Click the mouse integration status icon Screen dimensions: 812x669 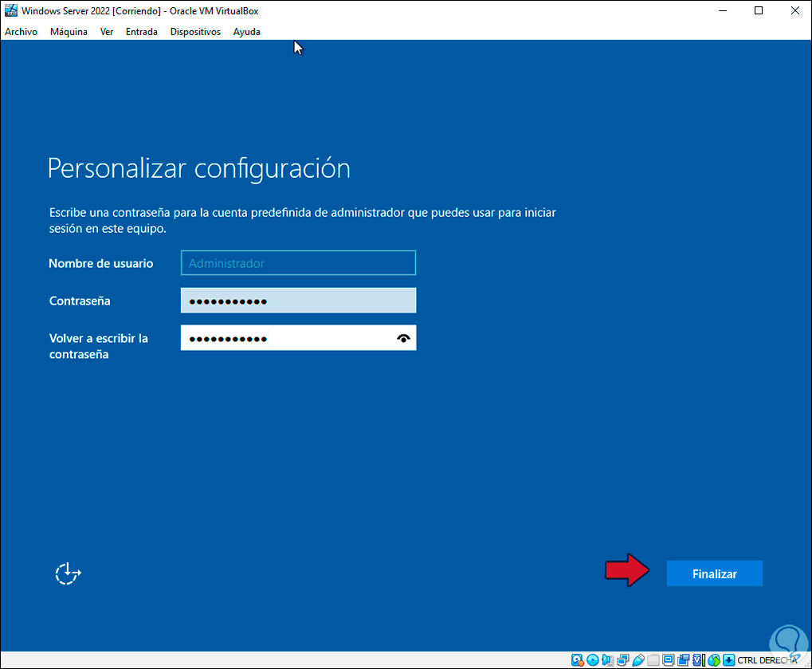click(714, 660)
